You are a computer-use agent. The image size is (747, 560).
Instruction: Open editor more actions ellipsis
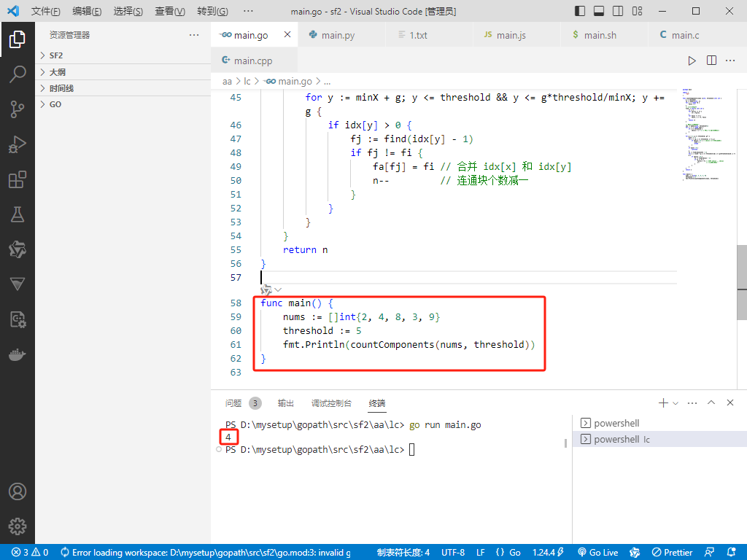[730, 61]
